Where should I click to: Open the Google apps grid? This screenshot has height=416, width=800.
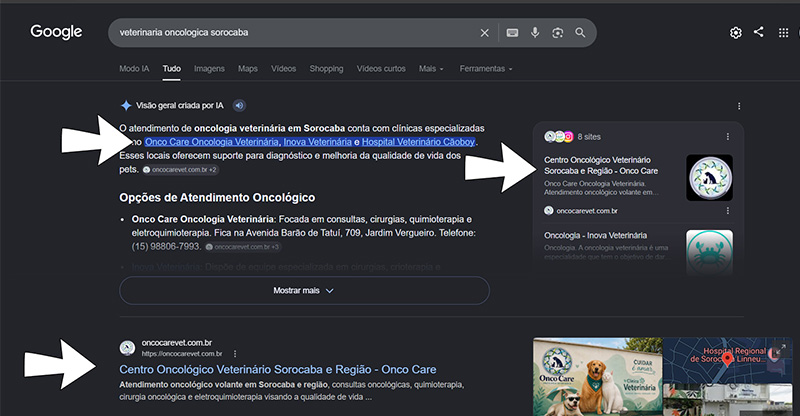(x=783, y=33)
